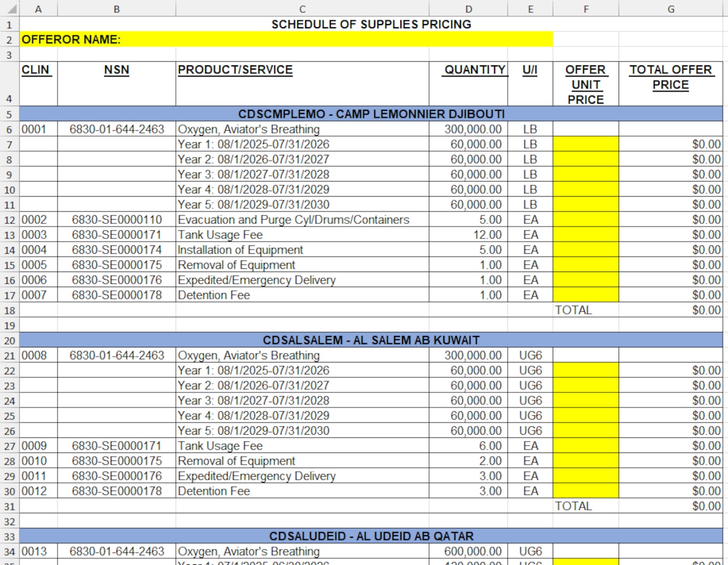The width and height of the screenshot is (728, 565).
Task: Select the AL UDEID AB QATAR section header
Action: [372, 536]
